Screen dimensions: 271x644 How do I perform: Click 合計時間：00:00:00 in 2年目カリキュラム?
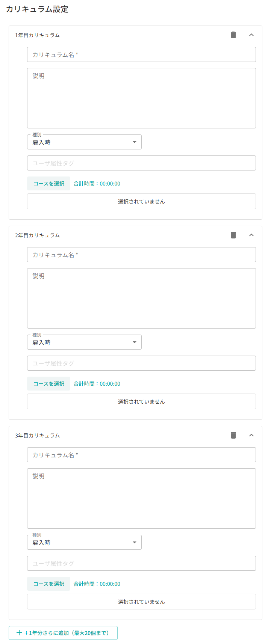(x=97, y=384)
